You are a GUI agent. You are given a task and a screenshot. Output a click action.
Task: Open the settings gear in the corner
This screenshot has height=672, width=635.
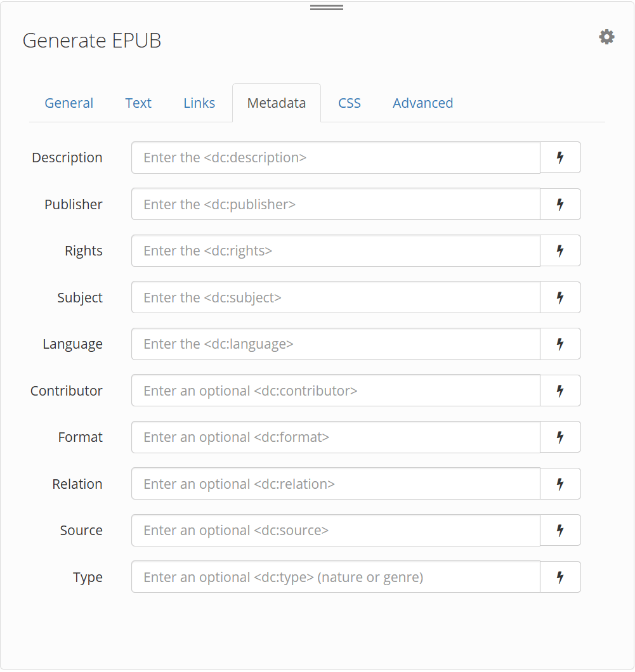[606, 37]
